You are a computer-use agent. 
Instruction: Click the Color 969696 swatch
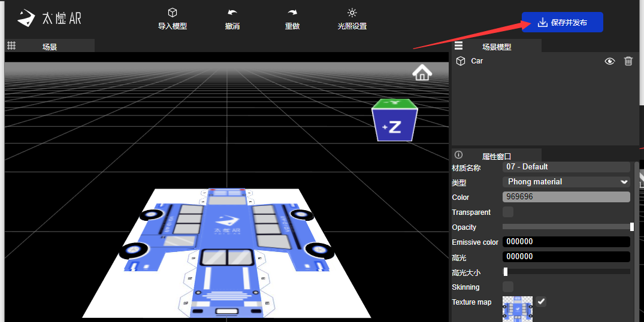tap(566, 197)
